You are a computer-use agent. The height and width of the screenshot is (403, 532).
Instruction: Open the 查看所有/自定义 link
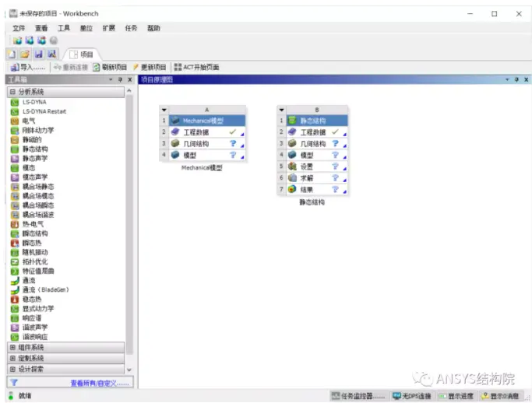[x=100, y=383]
